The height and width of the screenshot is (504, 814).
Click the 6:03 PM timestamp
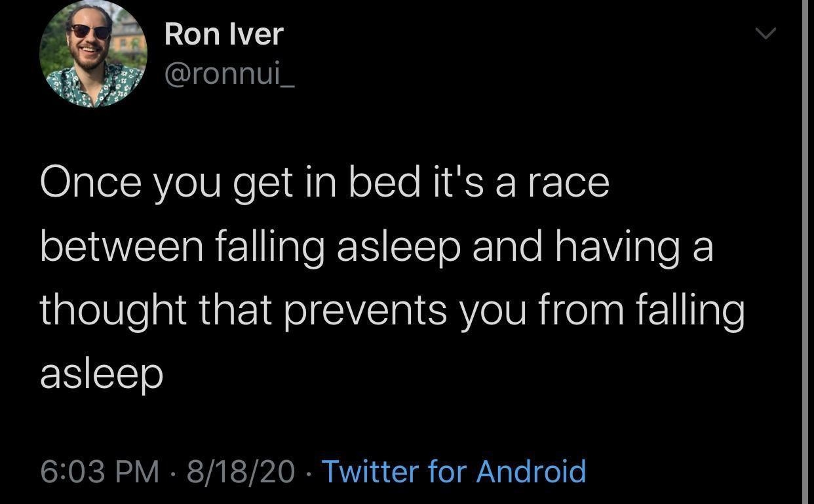coord(100,471)
